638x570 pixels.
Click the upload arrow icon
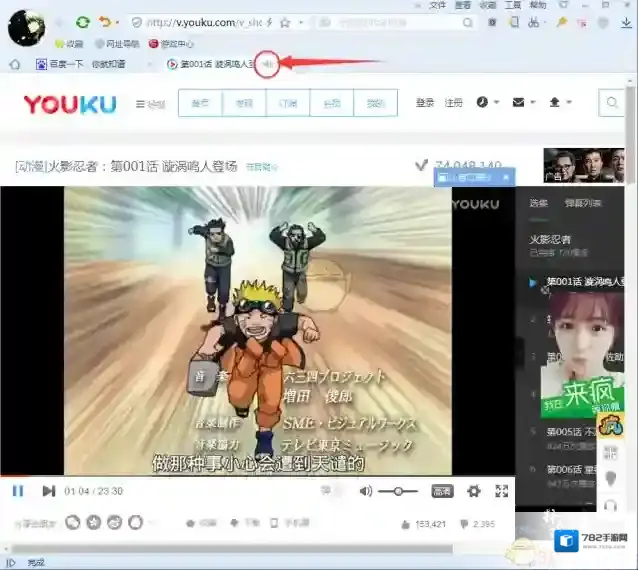[x=555, y=102]
